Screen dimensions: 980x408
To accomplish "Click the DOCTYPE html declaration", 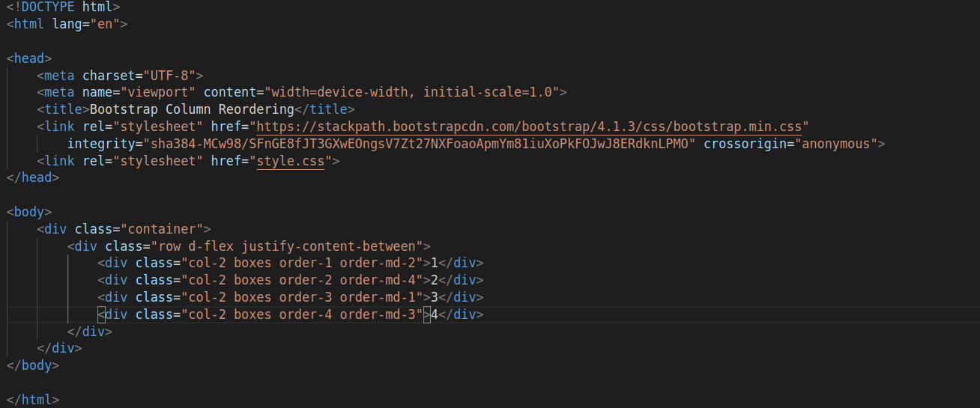I will pos(63,6).
